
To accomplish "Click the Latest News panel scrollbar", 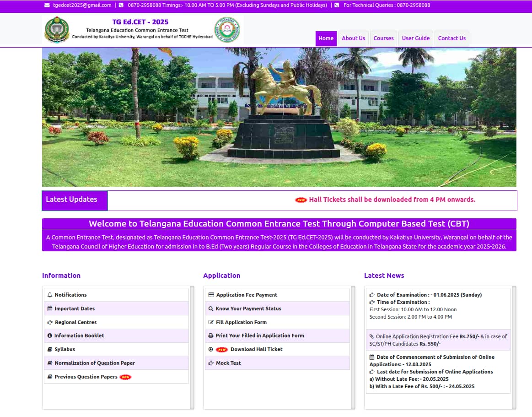I will pos(514,348).
